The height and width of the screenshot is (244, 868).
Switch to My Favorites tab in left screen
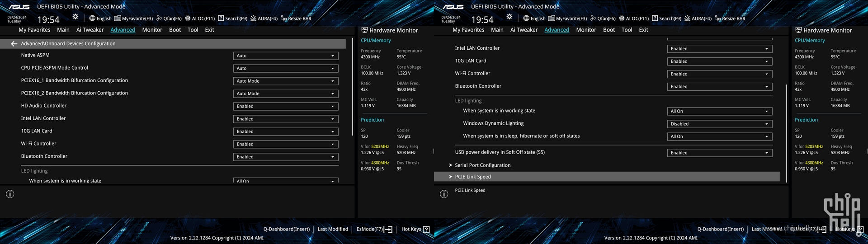coord(34,30)
